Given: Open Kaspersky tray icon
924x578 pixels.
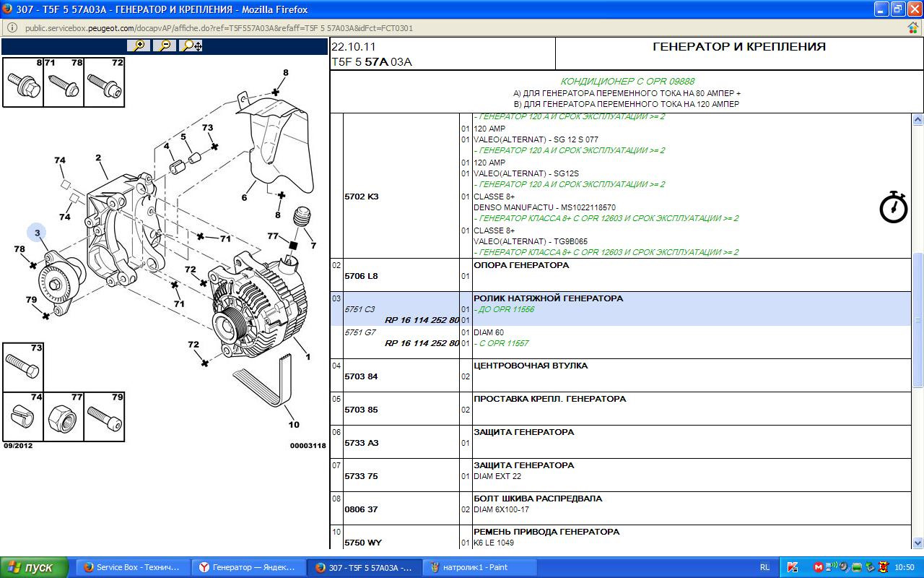Looking at the screenshot, I should tap(793, 567).
